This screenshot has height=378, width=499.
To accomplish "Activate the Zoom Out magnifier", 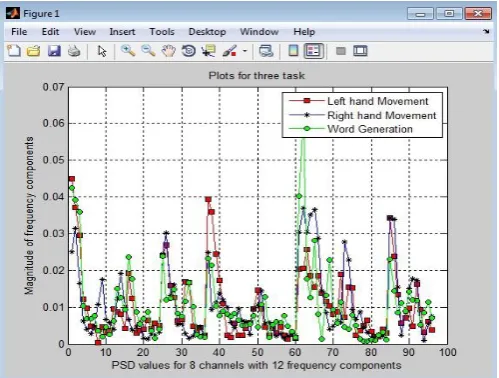I will click(x=148, y=51).
